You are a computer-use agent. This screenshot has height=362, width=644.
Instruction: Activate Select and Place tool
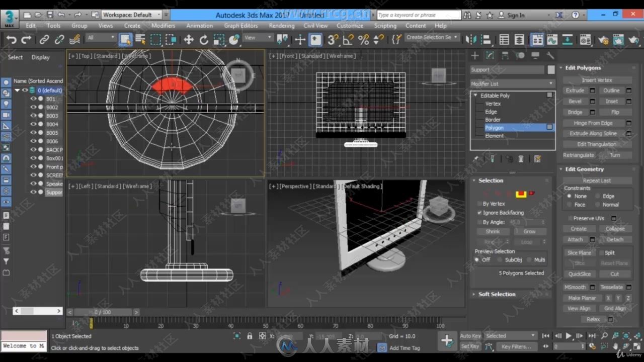[x=234, y=39]
